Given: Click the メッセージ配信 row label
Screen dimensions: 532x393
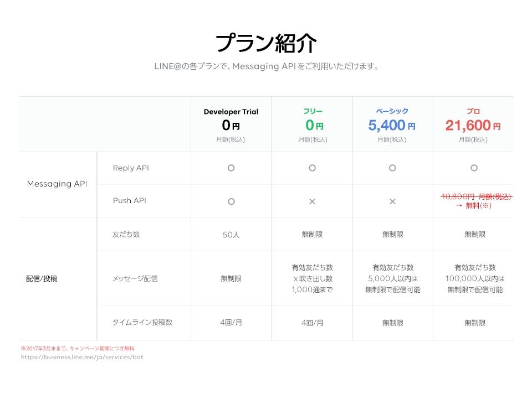Looking at the screenshot, I should coord(135,278).
